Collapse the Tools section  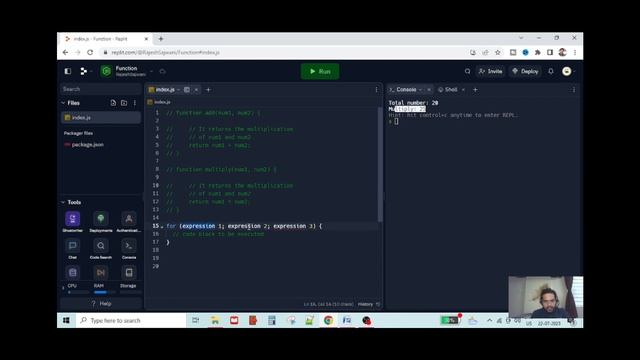coord(63,202)
